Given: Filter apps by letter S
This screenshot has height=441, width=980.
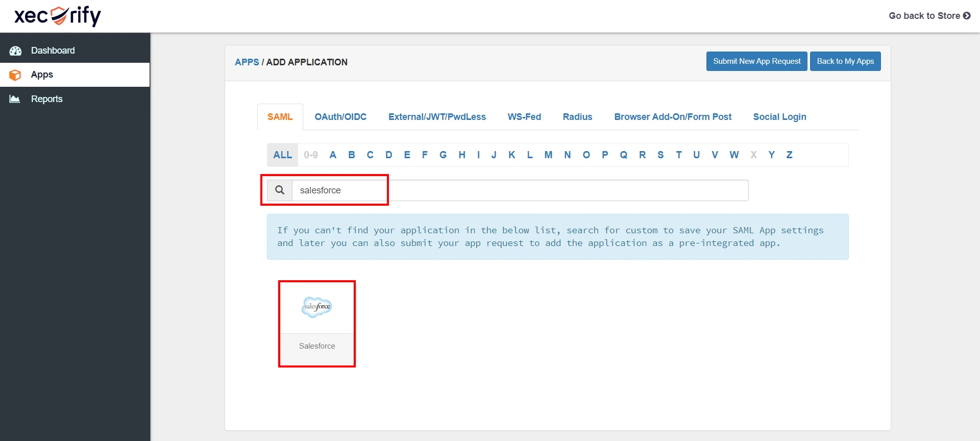Looking at the screenshot, I should [x=661, y=155].
